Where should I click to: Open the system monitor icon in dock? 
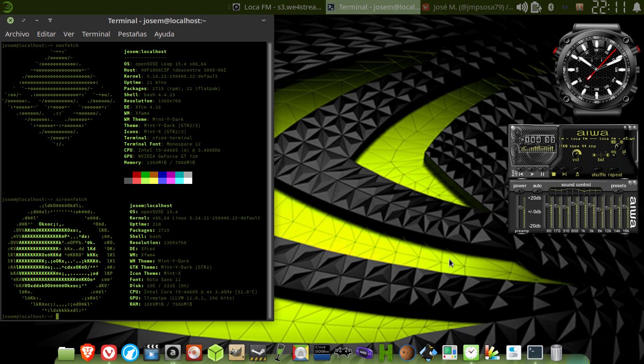click(450, 353)
